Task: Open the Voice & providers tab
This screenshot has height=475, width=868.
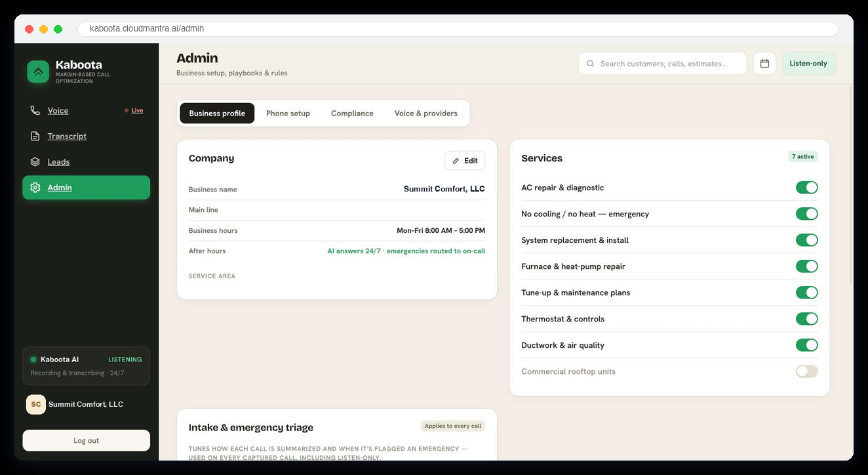Action: [426, 113]
